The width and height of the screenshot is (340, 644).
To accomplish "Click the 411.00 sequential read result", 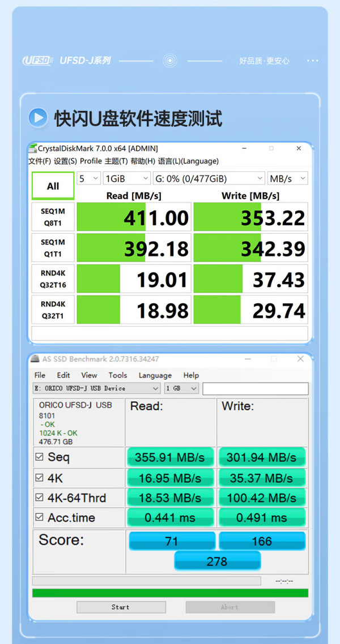I will (x=134, y=217).
